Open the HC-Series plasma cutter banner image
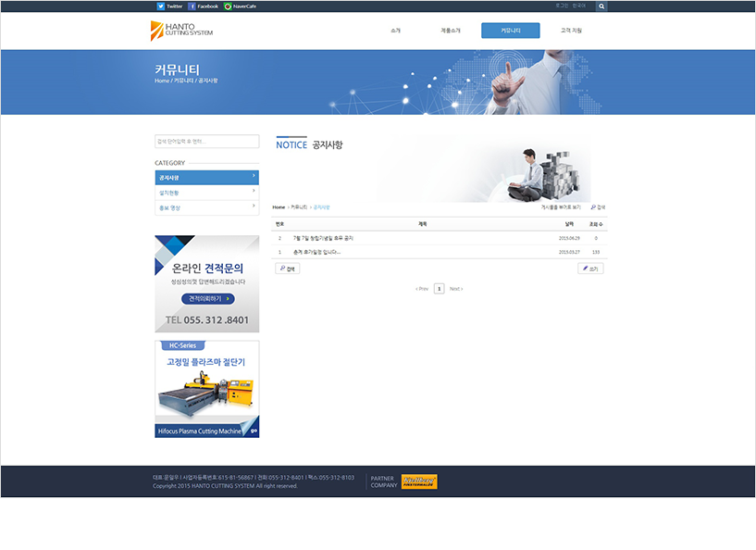 click(x=207, y=389)
